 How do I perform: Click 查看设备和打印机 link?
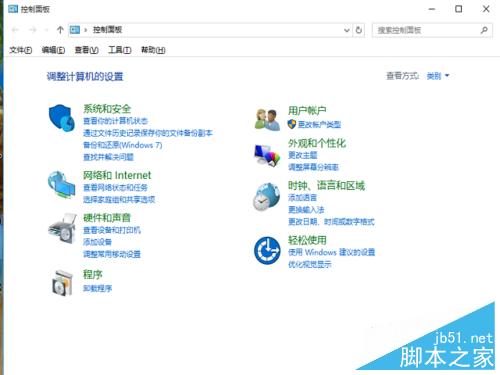pos(112,230)
